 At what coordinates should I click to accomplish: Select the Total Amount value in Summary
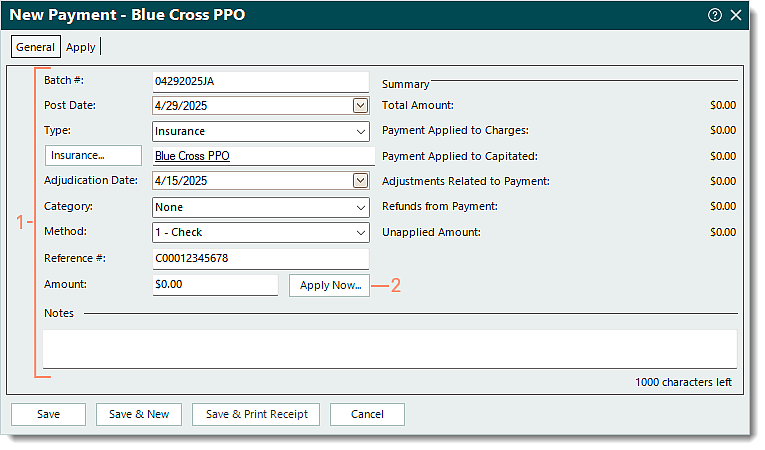pos(723,105)
